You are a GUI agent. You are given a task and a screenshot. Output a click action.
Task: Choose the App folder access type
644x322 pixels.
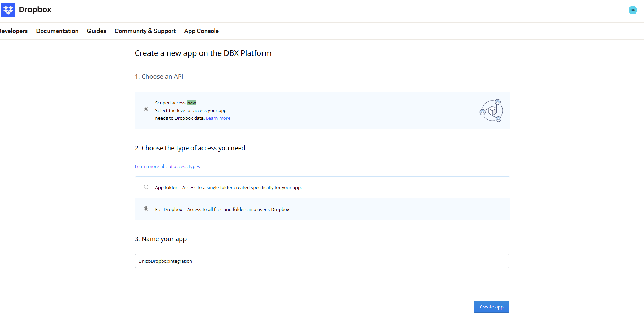146,187
